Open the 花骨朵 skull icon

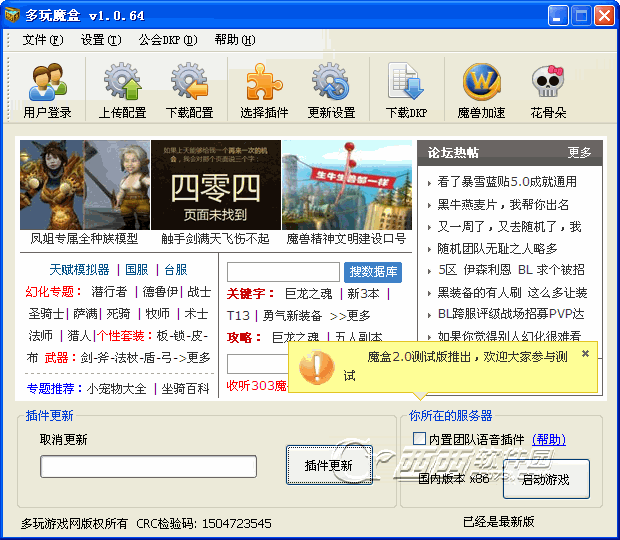[x=548, y=90]
